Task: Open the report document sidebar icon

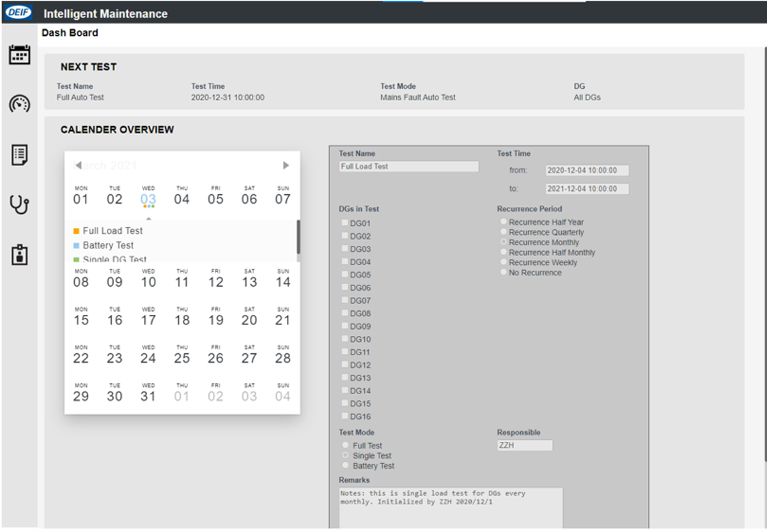Action: pos(19,155)
